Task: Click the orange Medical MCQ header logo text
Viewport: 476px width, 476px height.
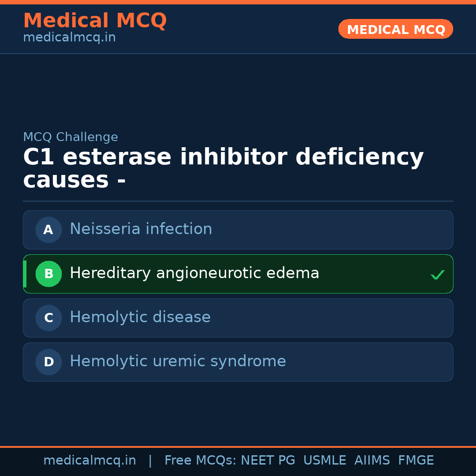Action: [x=95, y=21]
